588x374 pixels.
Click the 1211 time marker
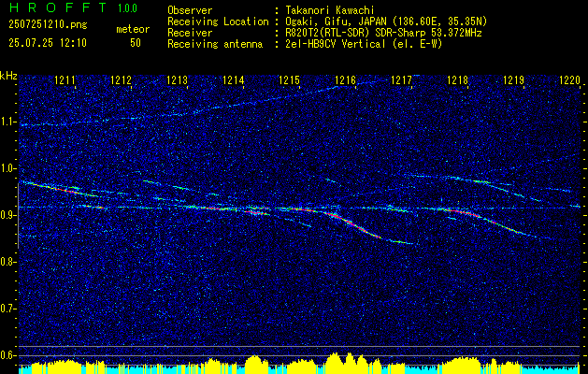pos(65,80)
